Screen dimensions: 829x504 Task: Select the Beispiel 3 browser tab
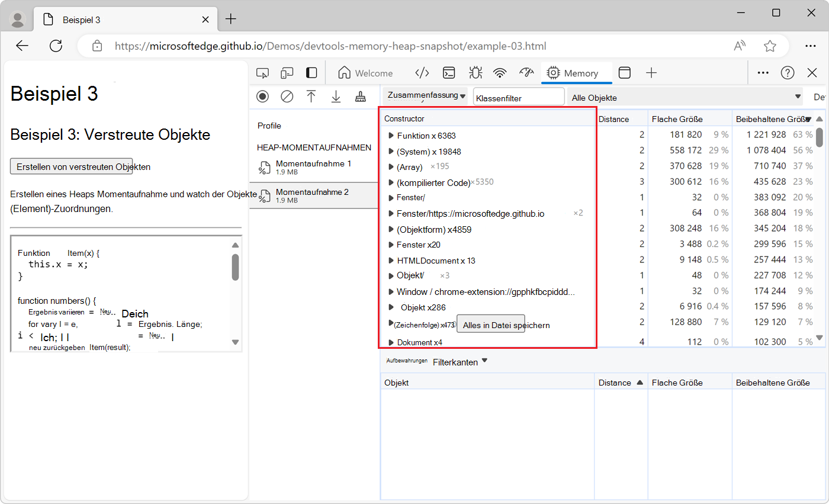coord(126,20)
